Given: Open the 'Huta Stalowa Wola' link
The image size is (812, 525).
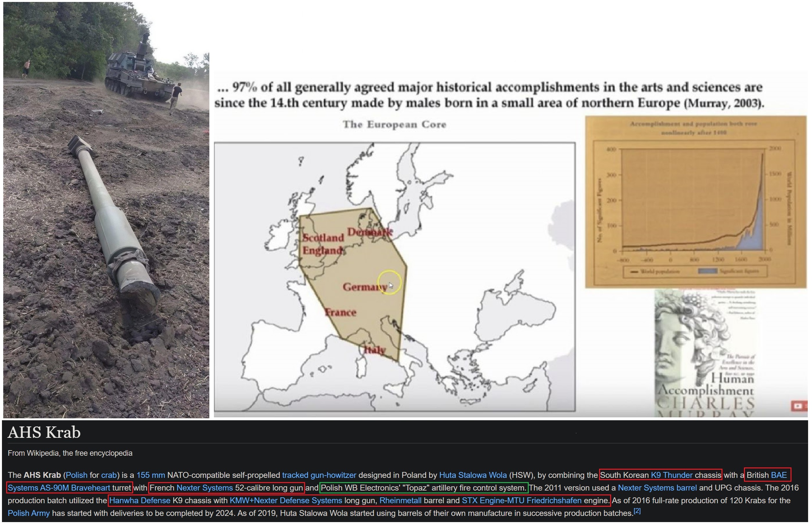Looking at the screenshot, I should click(473, 475).
